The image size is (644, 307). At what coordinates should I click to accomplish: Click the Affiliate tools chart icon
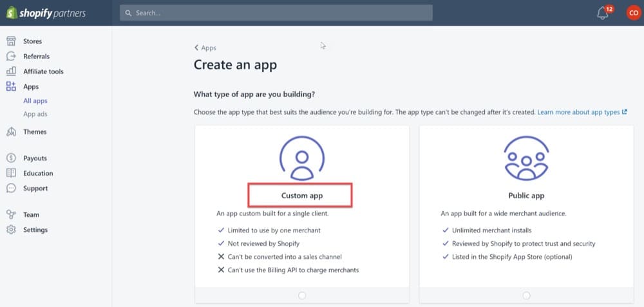click(11, 71)
